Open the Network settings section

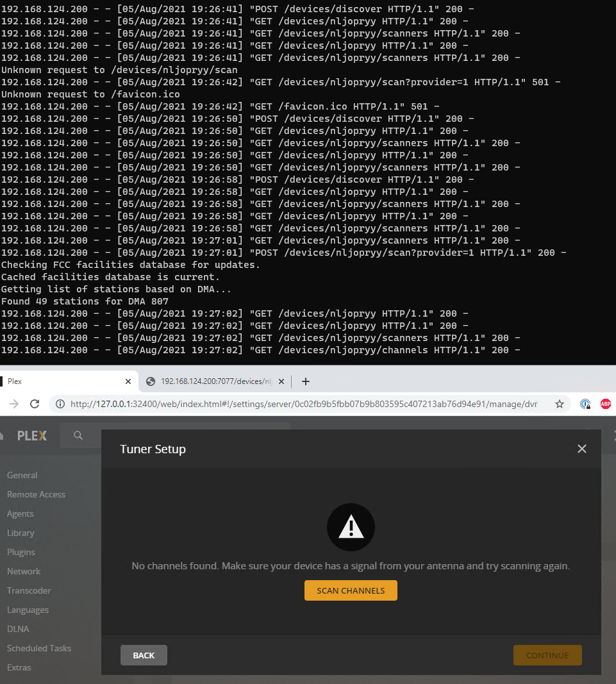point(24,571)
